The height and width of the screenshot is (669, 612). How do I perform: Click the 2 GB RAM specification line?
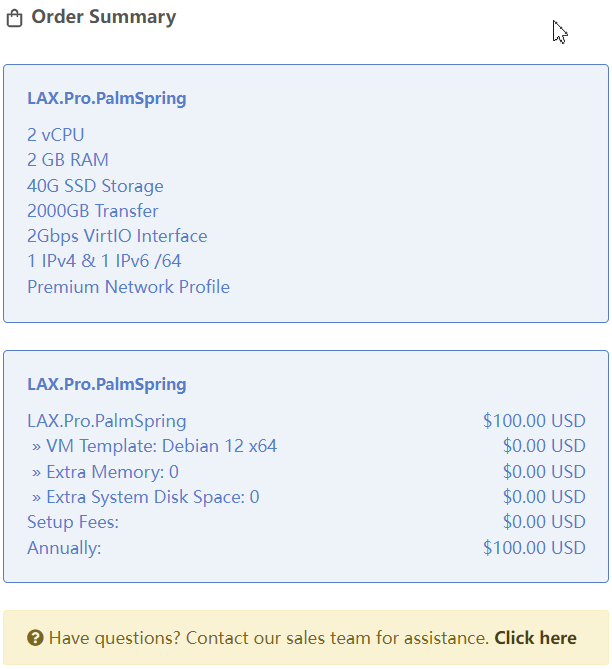pyautogui.click(x=68, y=160)
